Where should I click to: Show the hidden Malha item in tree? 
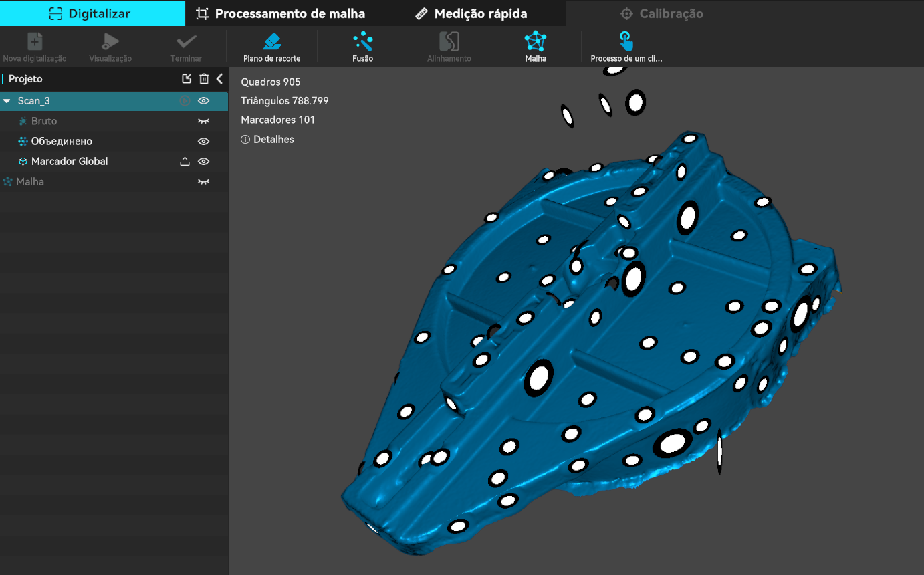coord(204,181)
